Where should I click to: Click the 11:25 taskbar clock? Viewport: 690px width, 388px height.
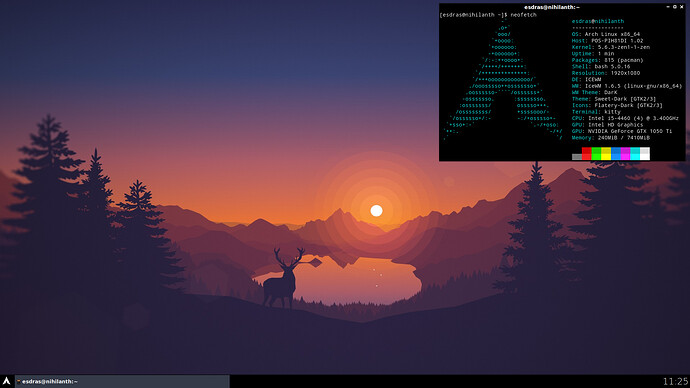[675, 381]
